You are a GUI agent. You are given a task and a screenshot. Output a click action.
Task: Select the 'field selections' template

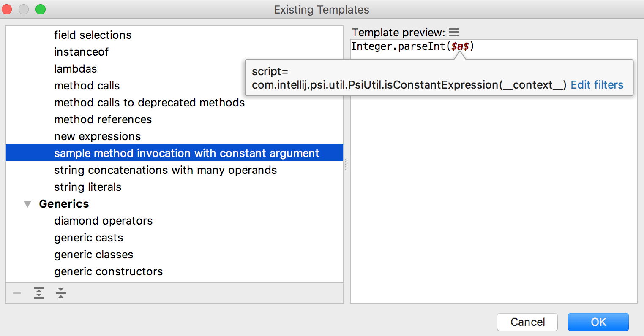click(93, 35)
